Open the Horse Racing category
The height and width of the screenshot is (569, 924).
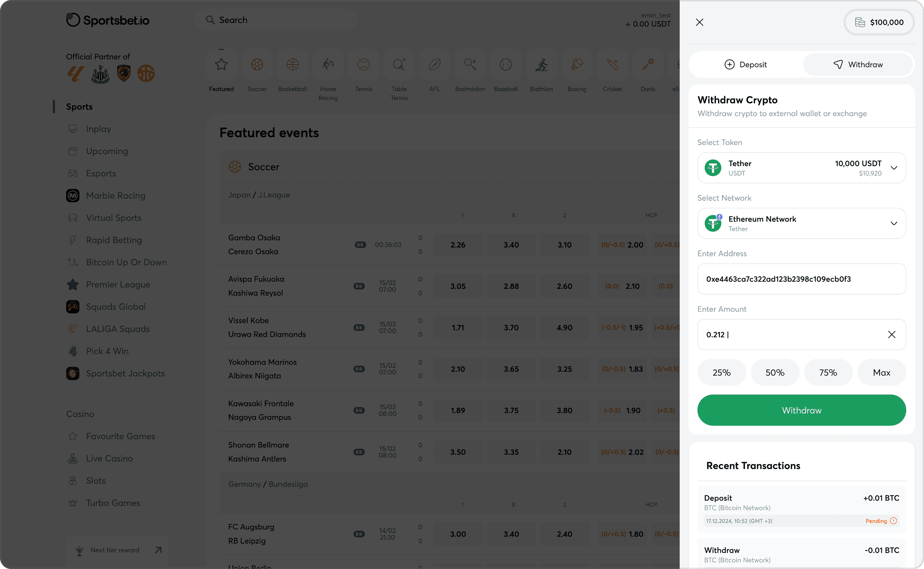coord(328,65)
